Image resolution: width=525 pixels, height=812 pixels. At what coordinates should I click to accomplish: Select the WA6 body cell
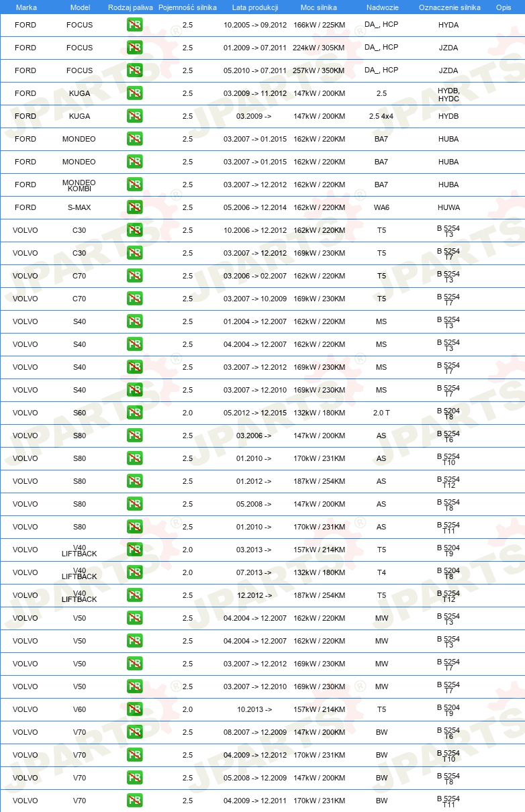coord(381,207)
